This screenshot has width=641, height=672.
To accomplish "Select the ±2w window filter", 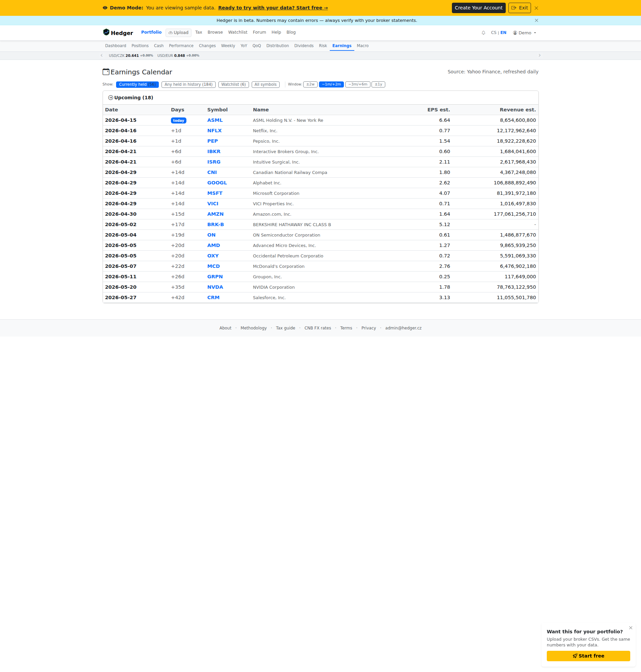I will (310, 84).
